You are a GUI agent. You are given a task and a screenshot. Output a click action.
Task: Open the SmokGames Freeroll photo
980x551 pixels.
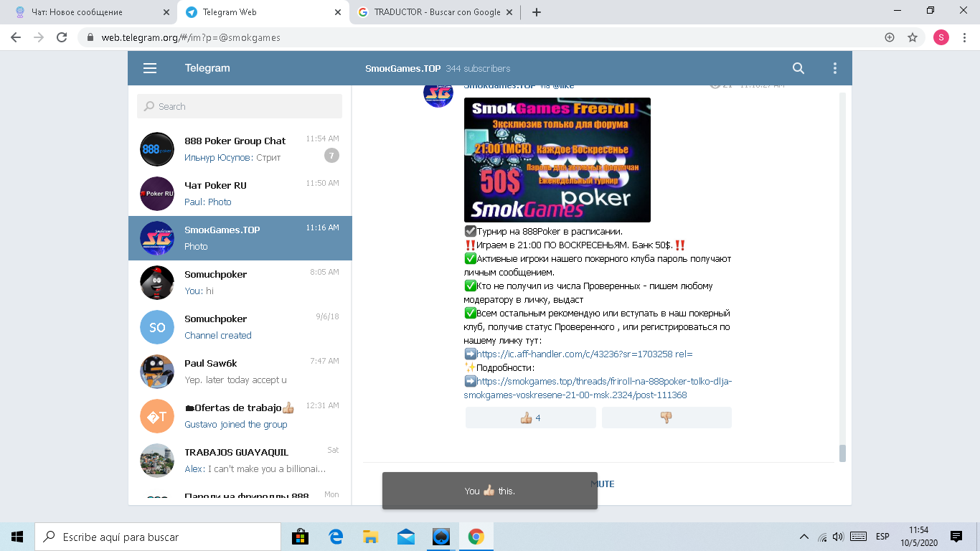coord(557,160)
